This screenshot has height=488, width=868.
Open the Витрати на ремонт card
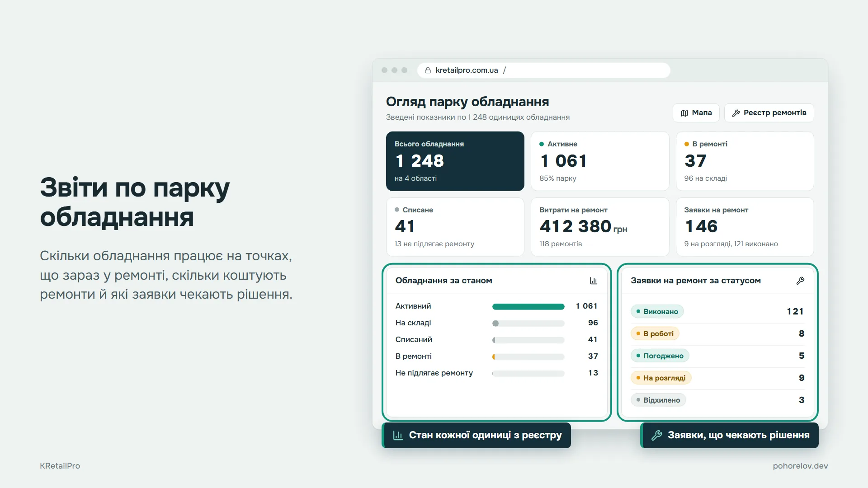pyautogui.click(x=600, y=227)
